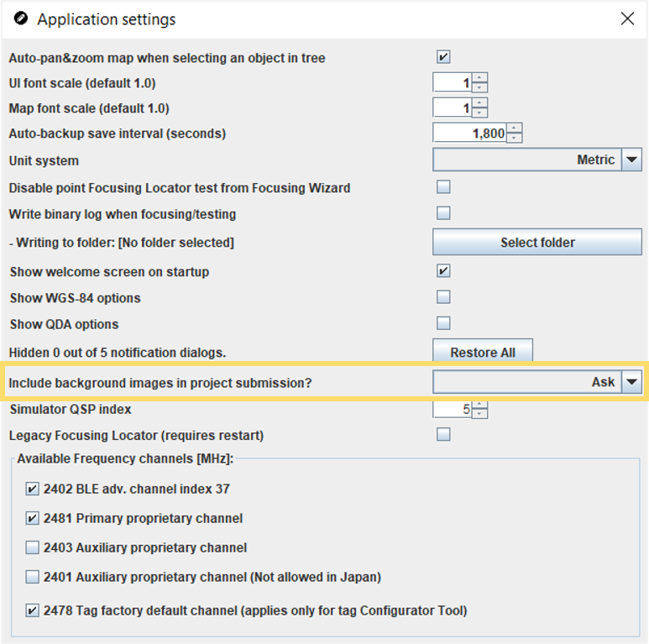Open the Unit system Metric dropdown
This screenshot has height=644, width=649.
coord(537,160)
